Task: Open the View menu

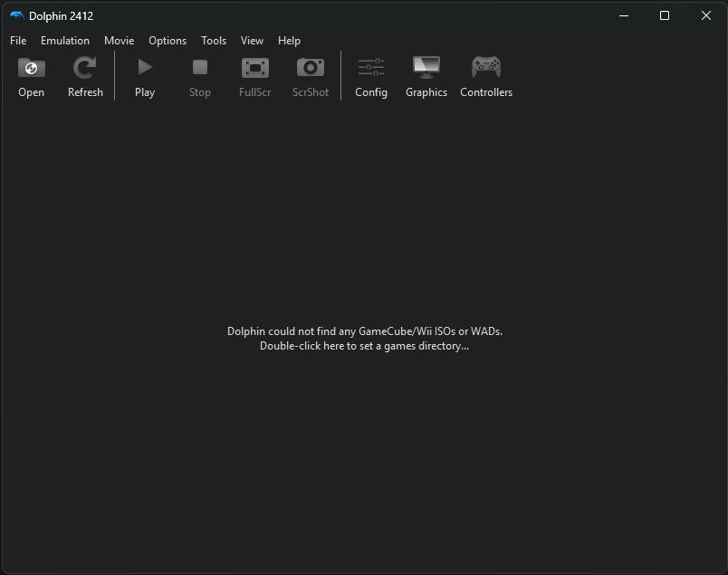Action: coord(252,41)
